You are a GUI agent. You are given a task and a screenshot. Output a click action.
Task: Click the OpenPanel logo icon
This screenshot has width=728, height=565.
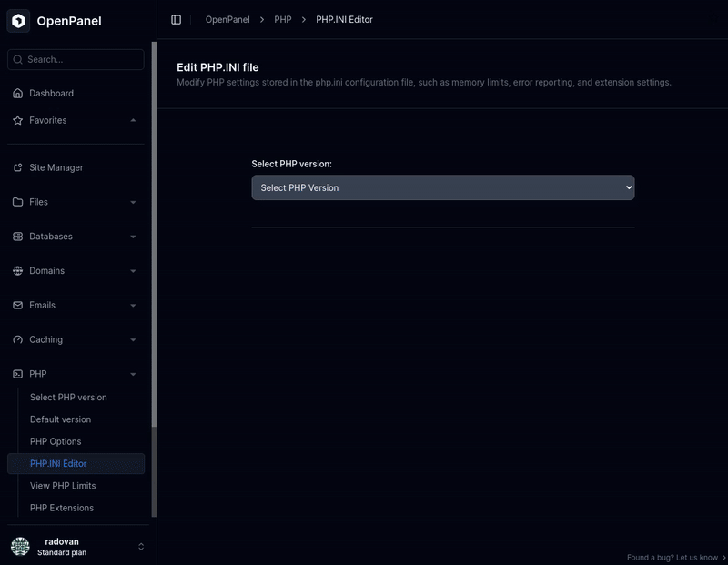tap(18, 21)
